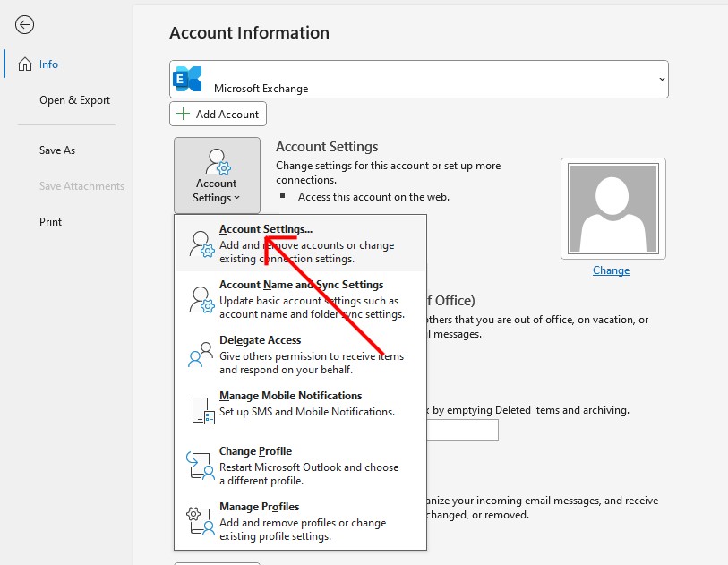Select Print in the sidebar

point(50,222)
